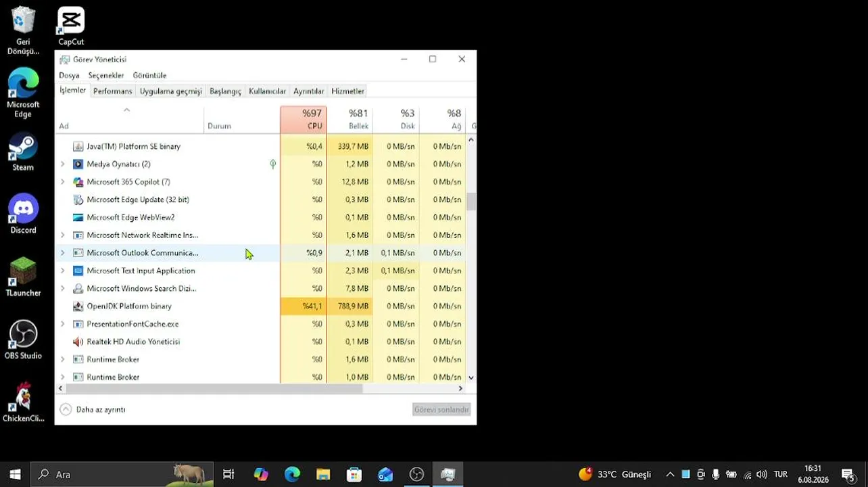This screenshot has width=868, height=487.
Task: Sort processes by the CPU column
Action: click(304, 119)
